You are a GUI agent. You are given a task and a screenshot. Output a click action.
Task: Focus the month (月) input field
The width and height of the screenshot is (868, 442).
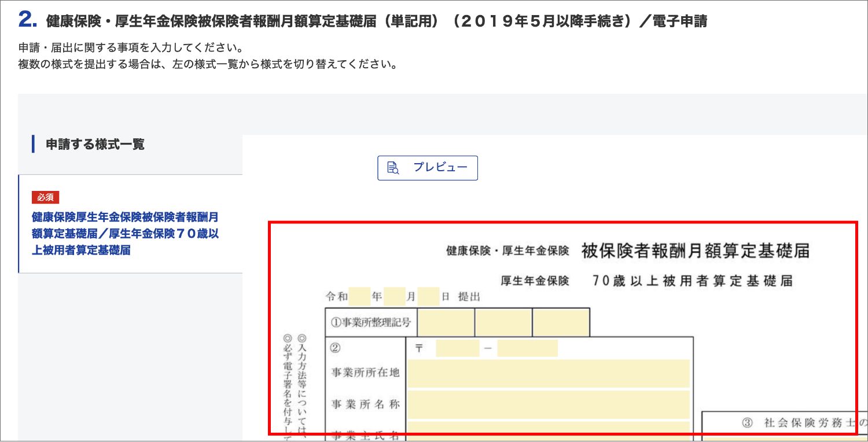click(x=393, y=297)
